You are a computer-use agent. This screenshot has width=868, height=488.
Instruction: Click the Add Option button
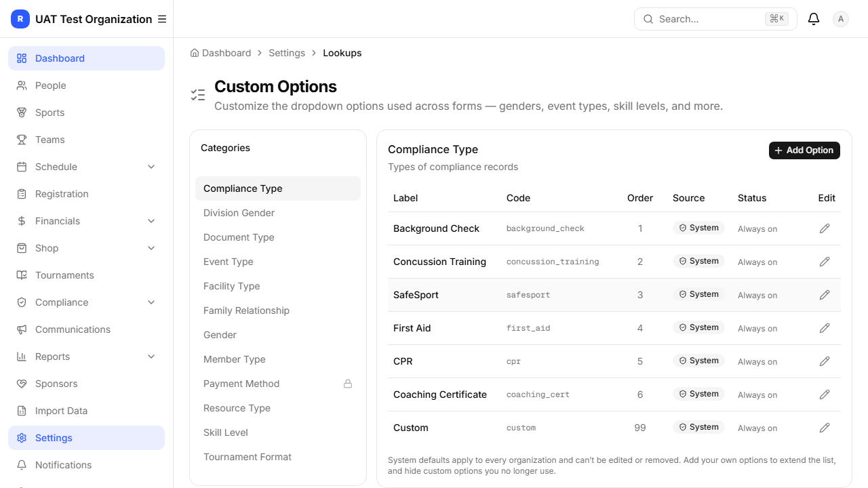click(x=804, y=150)
